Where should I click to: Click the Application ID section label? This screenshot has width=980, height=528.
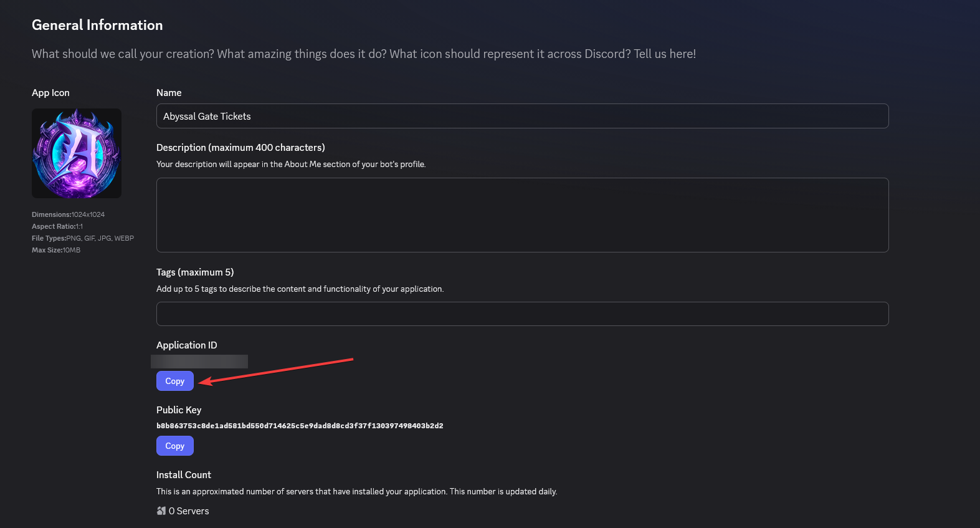point(186,345)
